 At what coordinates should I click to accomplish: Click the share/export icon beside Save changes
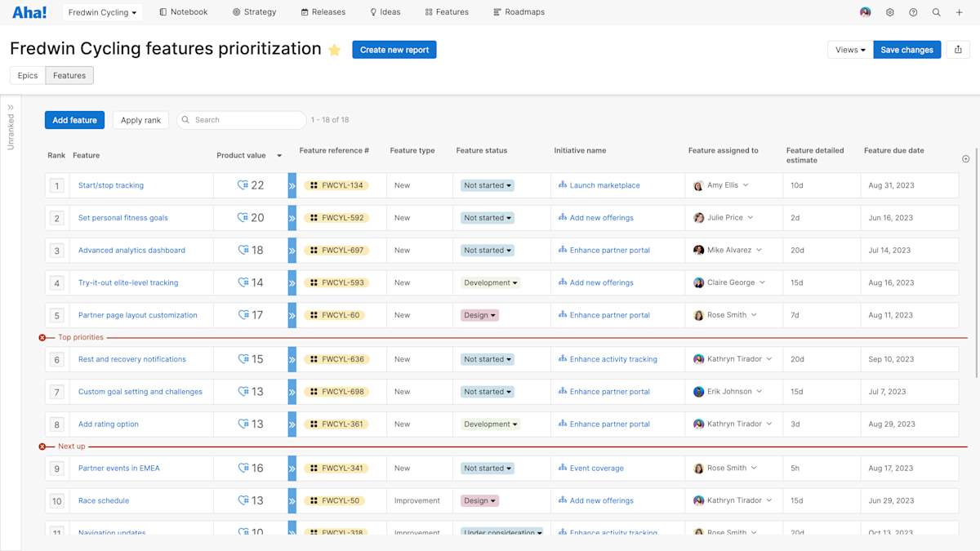(x=958, y=50)
